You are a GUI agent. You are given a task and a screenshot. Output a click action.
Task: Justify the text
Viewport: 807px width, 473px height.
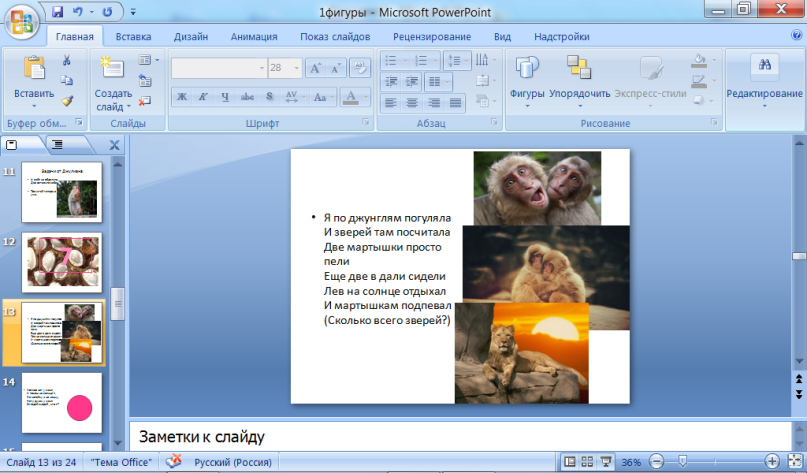tap(455, 103)
